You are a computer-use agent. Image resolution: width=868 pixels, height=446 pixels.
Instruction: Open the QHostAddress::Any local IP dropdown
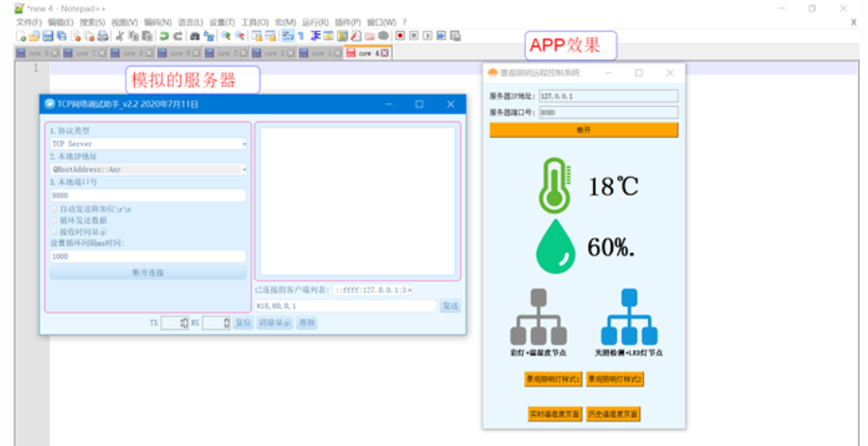147,169
